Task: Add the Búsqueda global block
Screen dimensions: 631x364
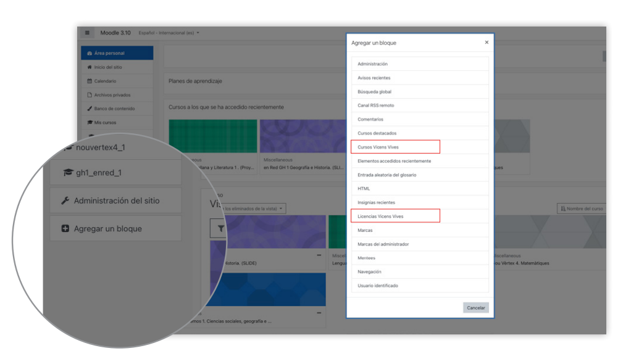Action: [420, 92]
